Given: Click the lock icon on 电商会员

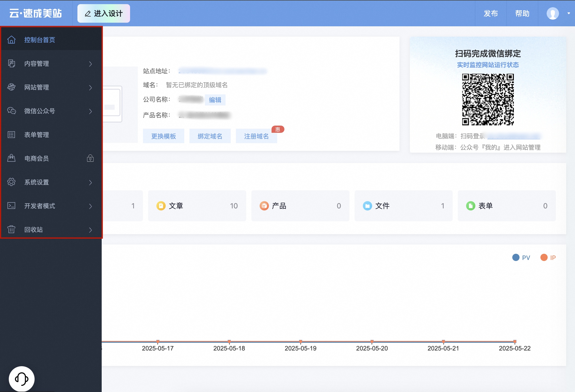Looking at the screenshot, I should 90,158.
